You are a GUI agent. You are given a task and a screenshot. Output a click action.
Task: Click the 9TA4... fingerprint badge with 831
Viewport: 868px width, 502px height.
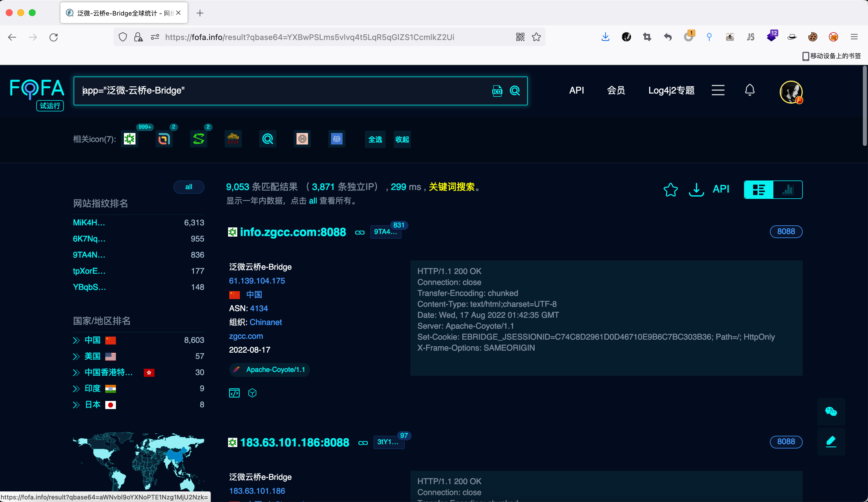pyautogui.click(x=385, y=232)
